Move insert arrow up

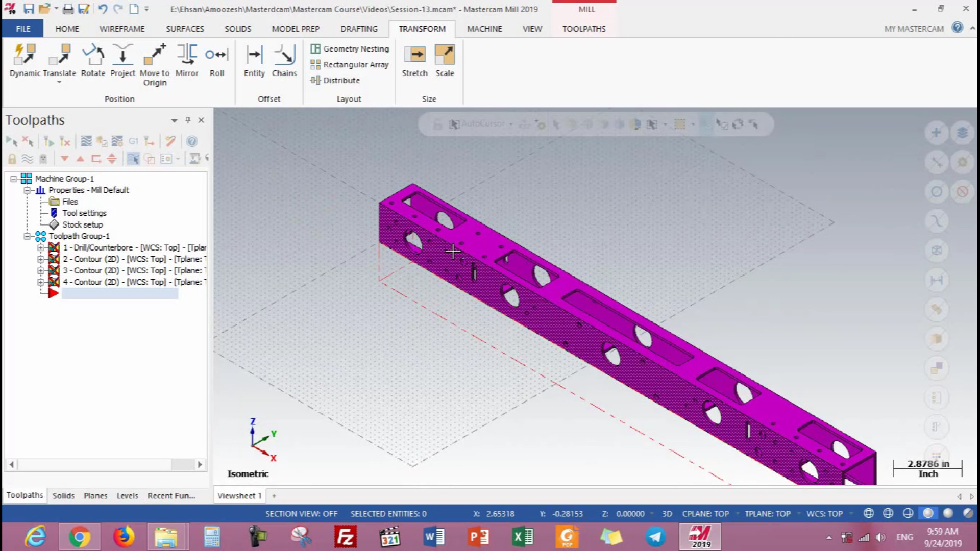pyautogui.click(x=80, y=159)
